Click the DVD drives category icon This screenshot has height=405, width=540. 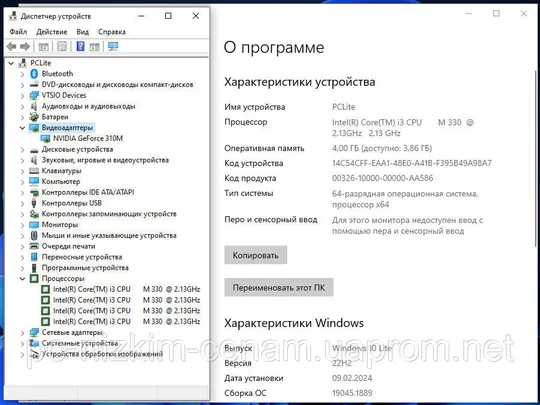tap(34, 84)
